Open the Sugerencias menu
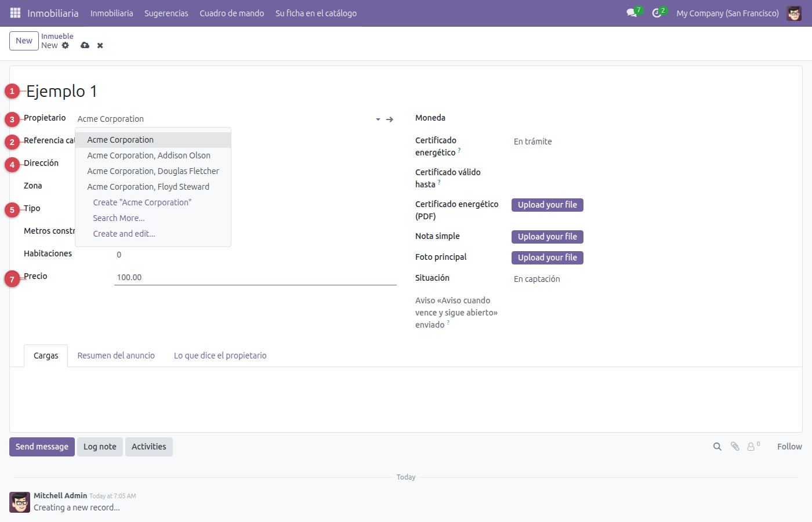The image size is (812, 522). pyautogui.click(x=166, y=13)
